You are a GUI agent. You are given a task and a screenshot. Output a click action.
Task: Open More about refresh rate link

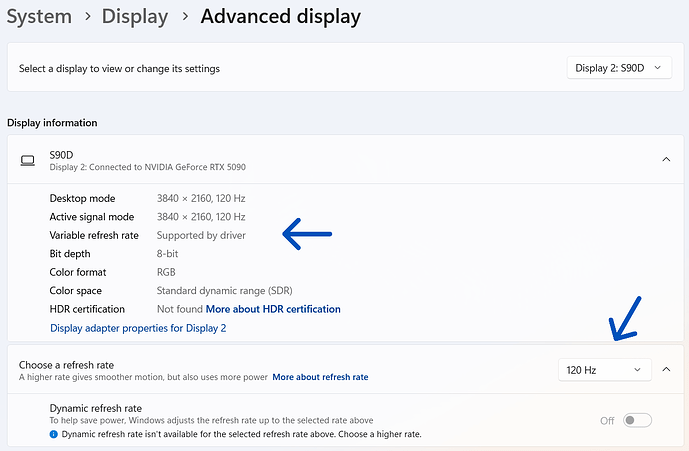pyautogui.click(x=320, y=377)
